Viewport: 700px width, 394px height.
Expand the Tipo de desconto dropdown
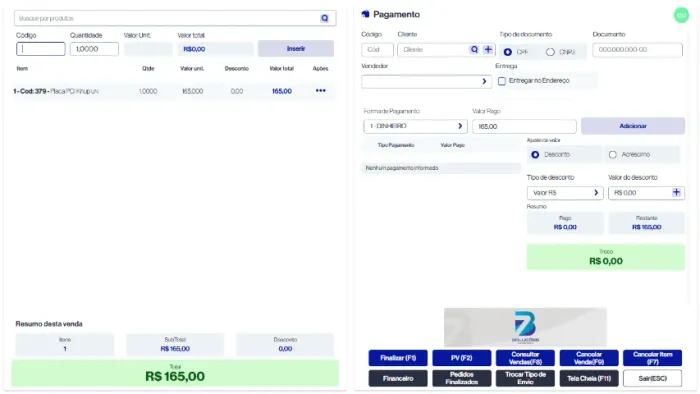[x=565, y=193]
